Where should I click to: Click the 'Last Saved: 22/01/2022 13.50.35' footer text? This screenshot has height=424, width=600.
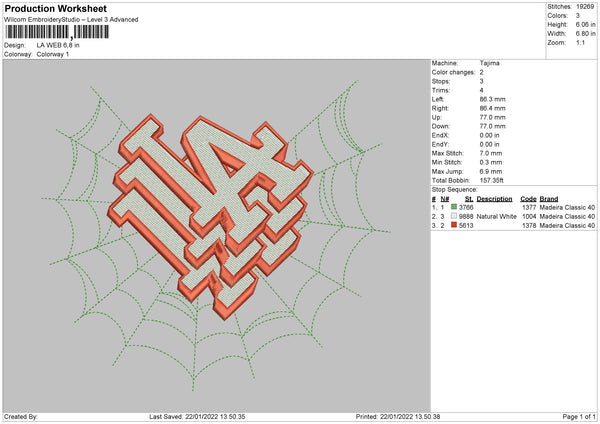[x=197, y=417]
